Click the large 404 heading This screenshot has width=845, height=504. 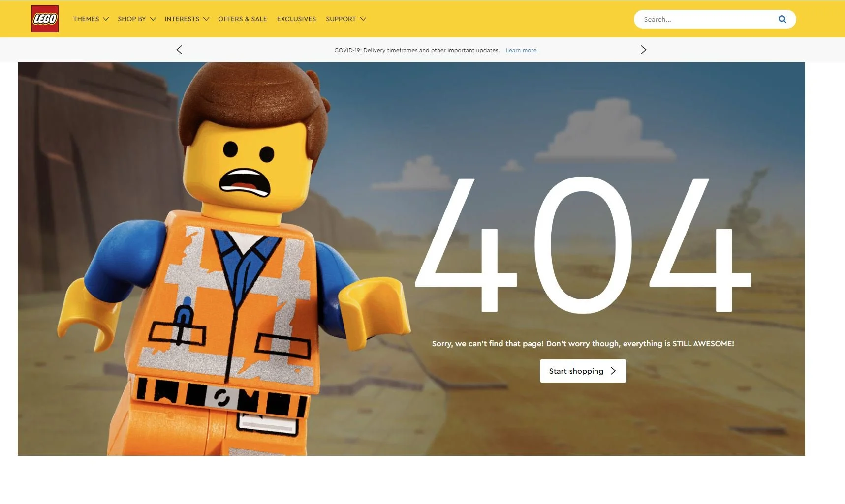coord(583,244)
